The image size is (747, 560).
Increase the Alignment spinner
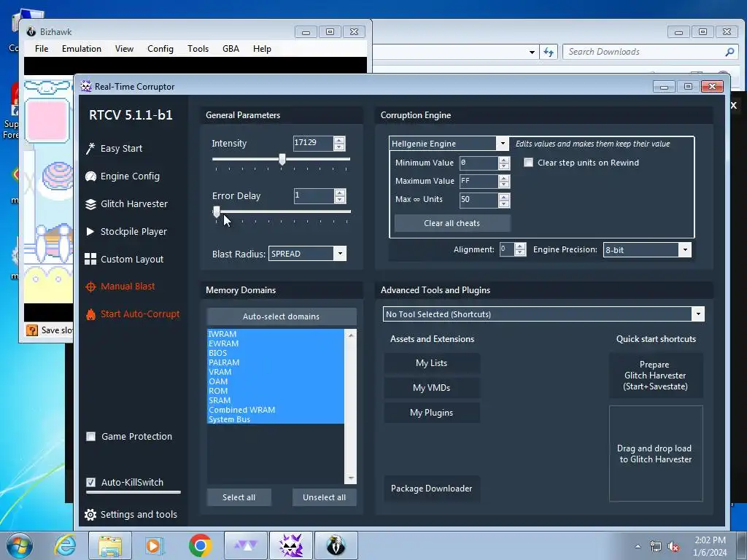tap(520, 246)
